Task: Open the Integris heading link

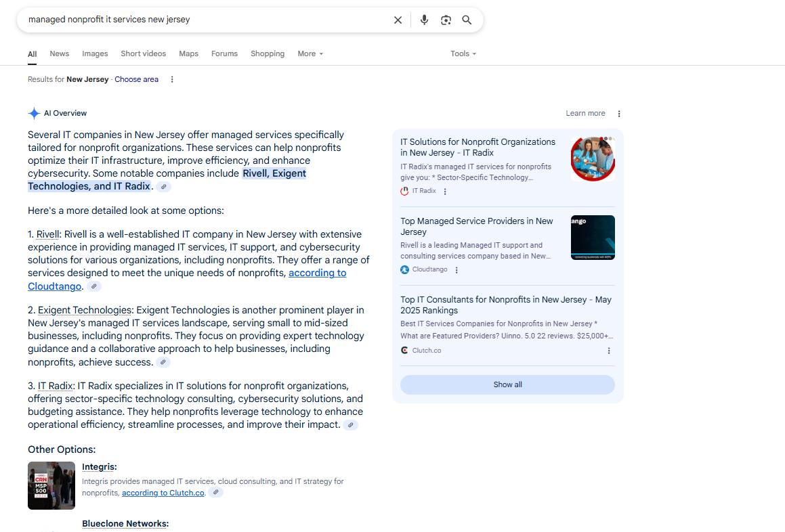Action: 99,467
